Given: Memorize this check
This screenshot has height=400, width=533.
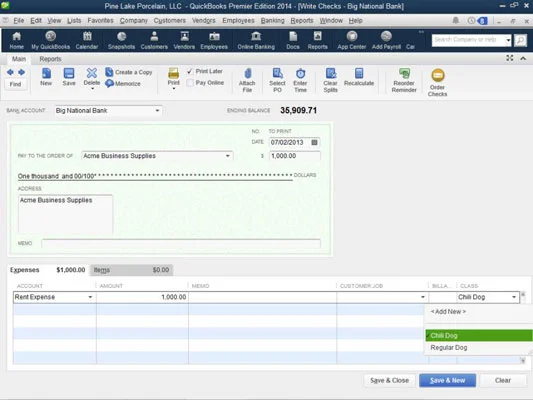Looking at the screenshot, I should coord(123,83).
